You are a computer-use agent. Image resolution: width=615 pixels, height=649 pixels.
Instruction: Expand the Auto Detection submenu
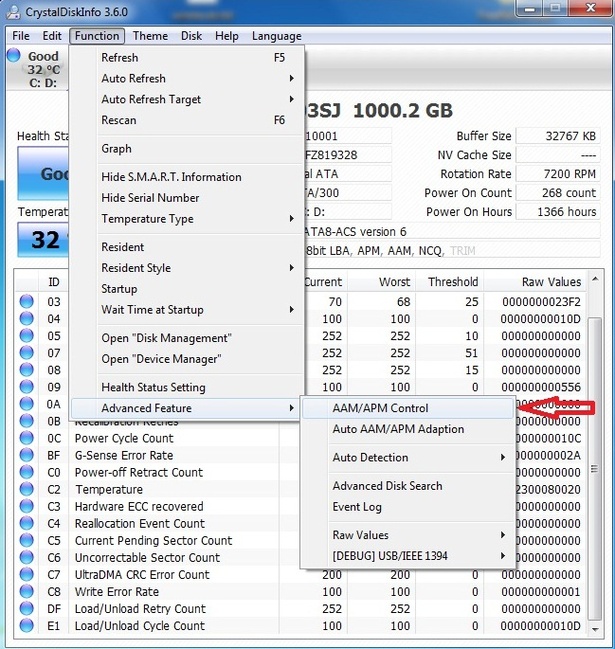tap(408, 457)
